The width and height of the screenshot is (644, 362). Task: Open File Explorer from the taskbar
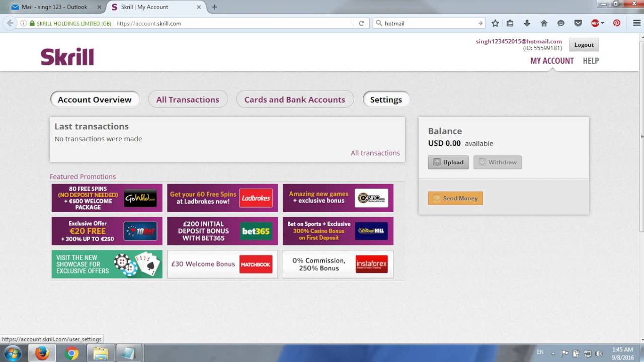101,353
